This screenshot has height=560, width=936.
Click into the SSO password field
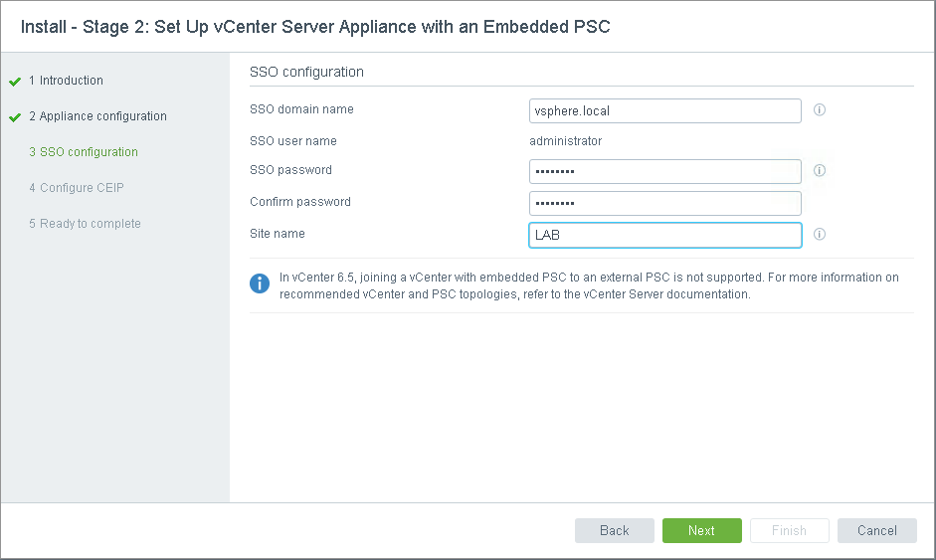tap(664, 172)
